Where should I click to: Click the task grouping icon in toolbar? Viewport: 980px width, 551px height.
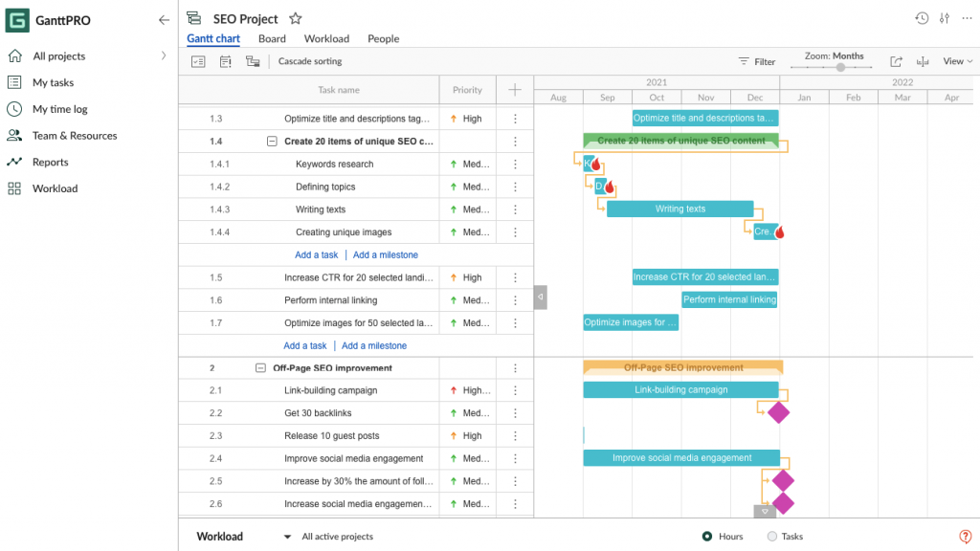(x=252, y=60)
